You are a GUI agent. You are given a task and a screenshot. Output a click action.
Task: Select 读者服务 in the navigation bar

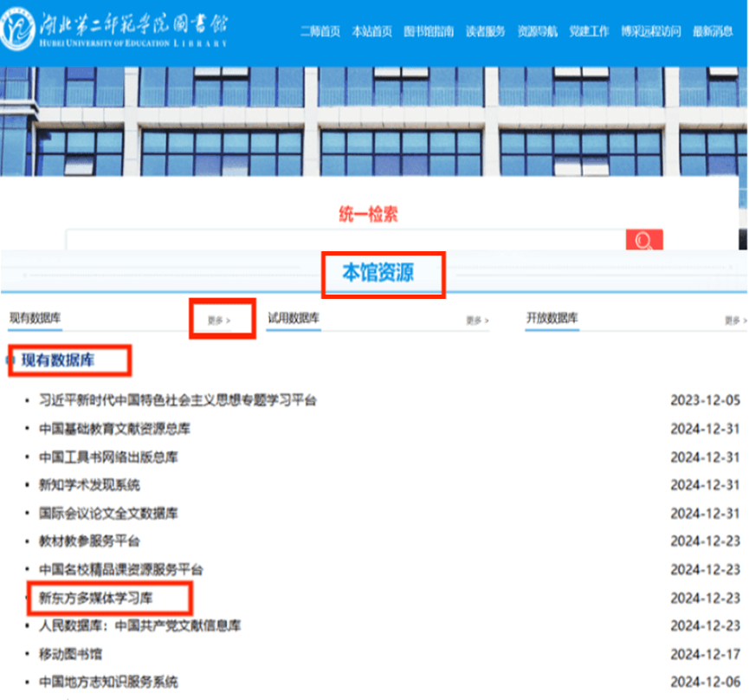tap(485, 31)
